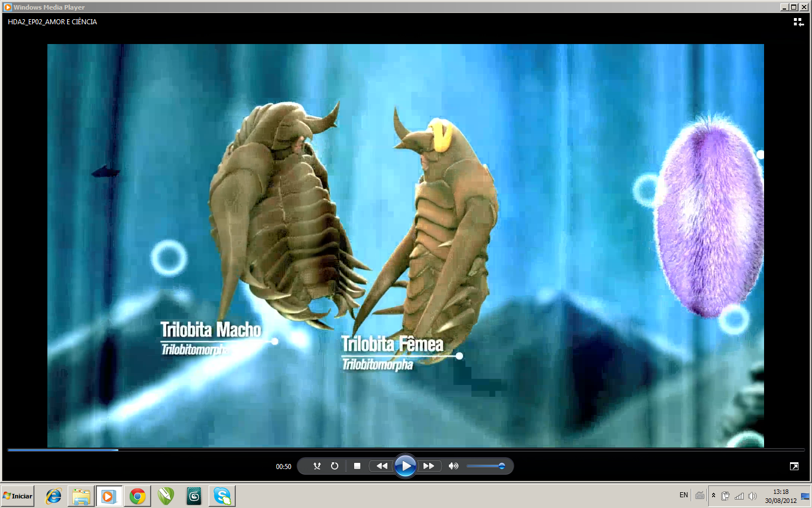Click the fast forward/next button
Viewport: 812px width, 508px height.
[x=429, y=466]
